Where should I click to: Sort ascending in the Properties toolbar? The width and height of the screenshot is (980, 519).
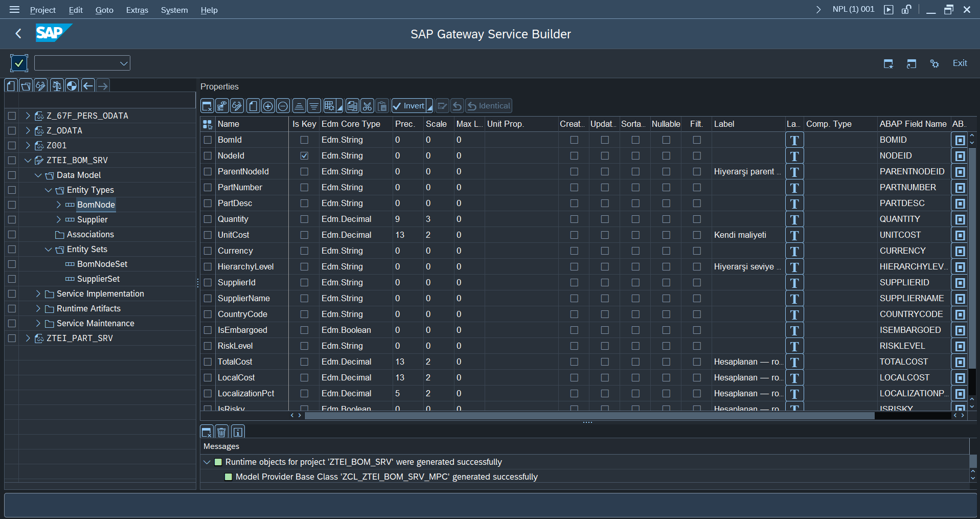[x=300, y=106]
